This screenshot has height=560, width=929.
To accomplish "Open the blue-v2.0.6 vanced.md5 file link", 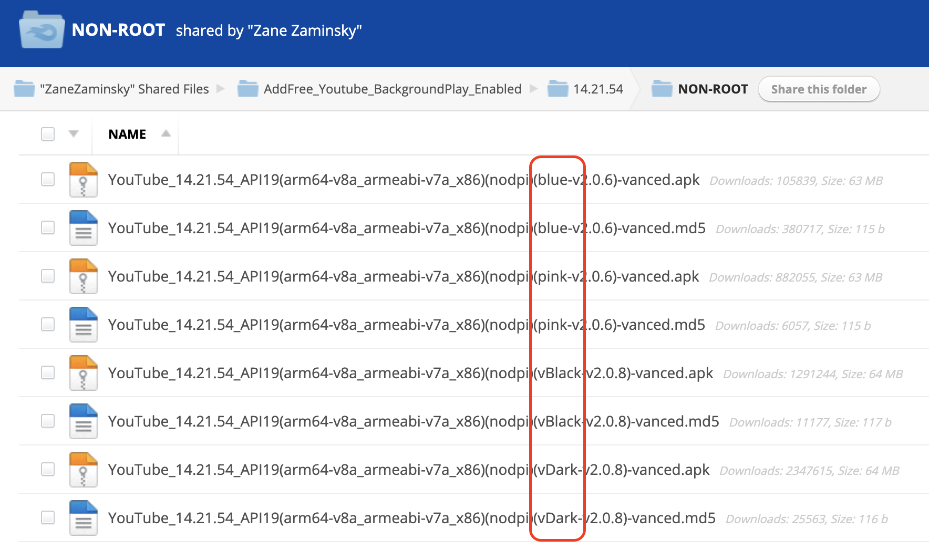I will [x=407, y=229].
